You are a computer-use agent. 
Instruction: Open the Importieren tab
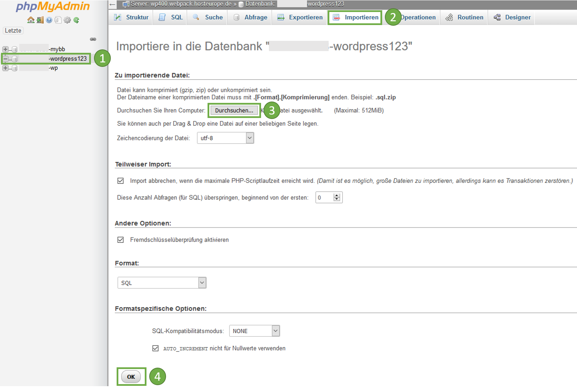[x=355, y=17]
